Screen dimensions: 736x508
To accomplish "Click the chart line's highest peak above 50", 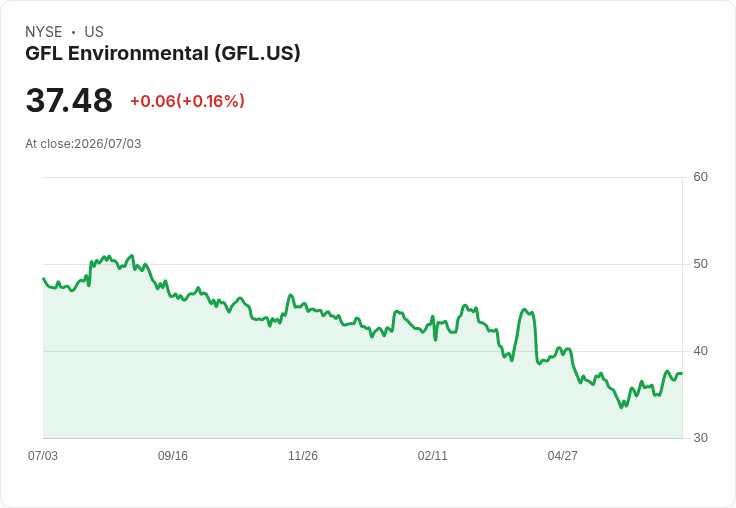I will tap(132, 255).
